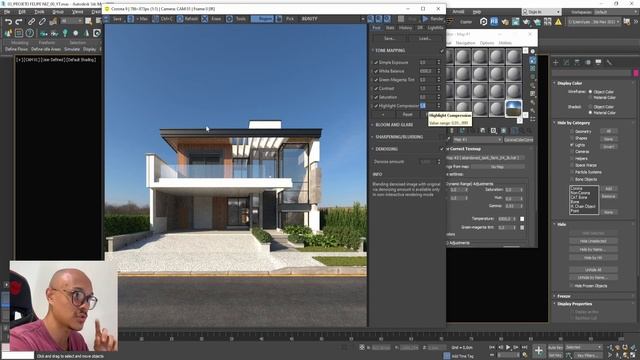Click the Load... button in Post tab

[x=425, y=38]
